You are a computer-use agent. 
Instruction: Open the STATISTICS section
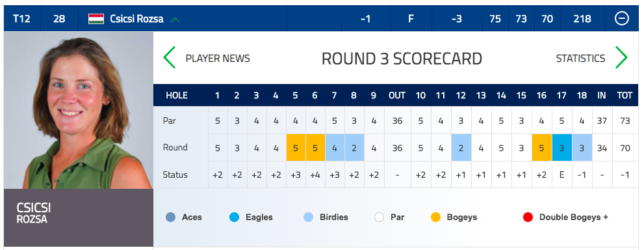(580, 59)
